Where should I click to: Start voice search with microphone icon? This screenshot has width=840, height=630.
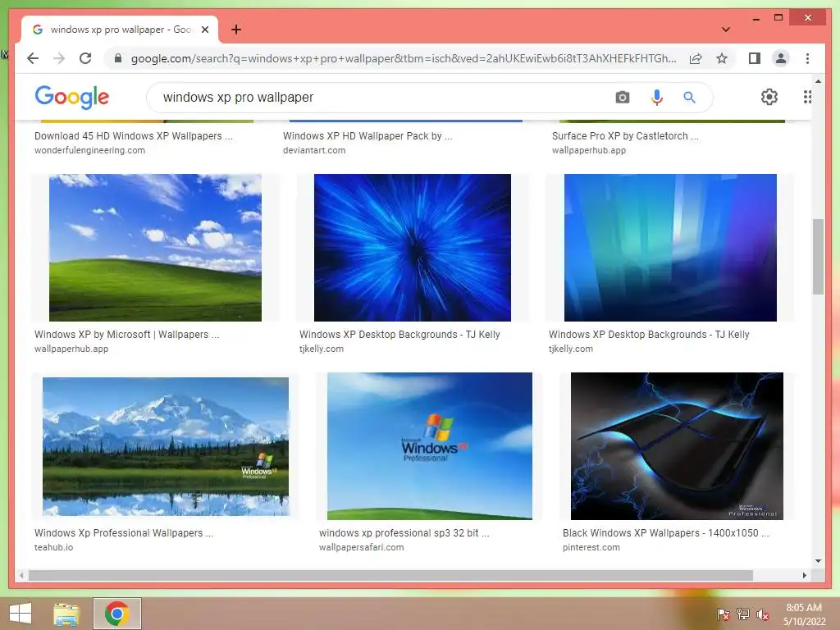(657, 98)
